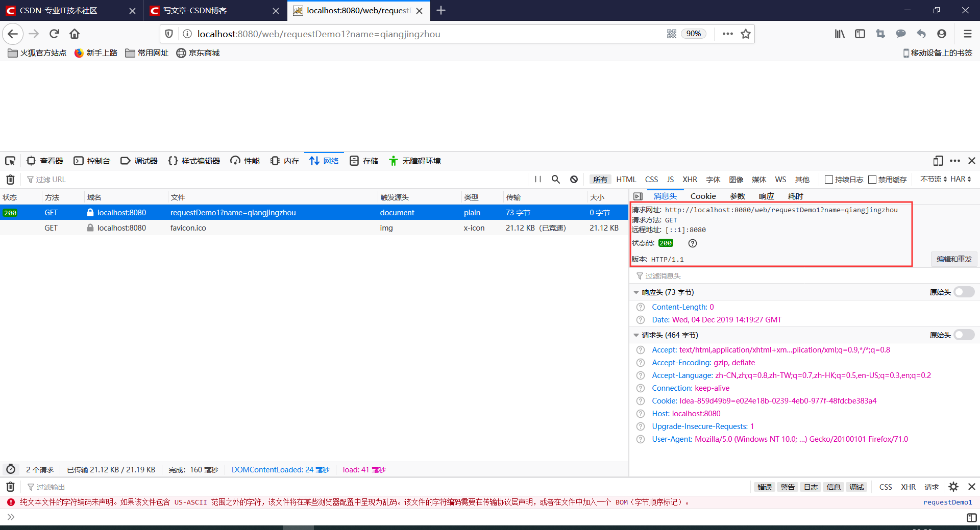The image size is (980, 530).
Task: Switch to the 控制台 console tab
Action: (x=92, y=161)
